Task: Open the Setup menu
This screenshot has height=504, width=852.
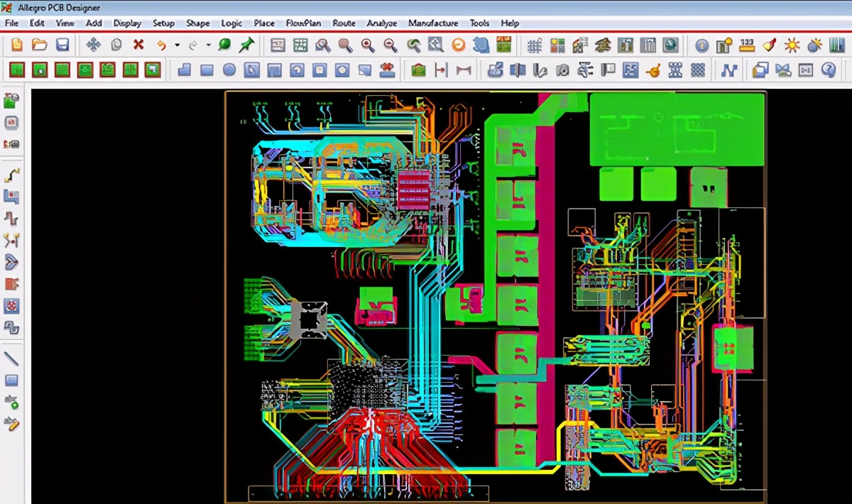Action: [164, 23]
